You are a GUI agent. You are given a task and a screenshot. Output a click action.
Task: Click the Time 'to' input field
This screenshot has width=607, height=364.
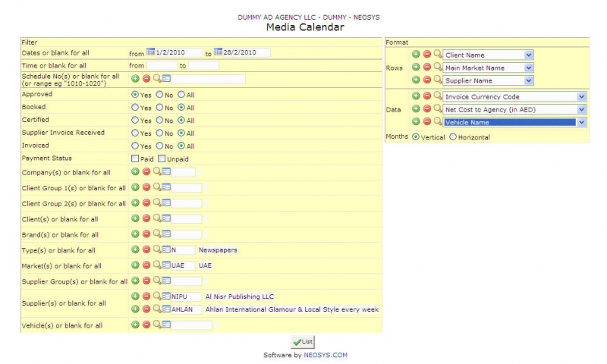pos(203,65)
